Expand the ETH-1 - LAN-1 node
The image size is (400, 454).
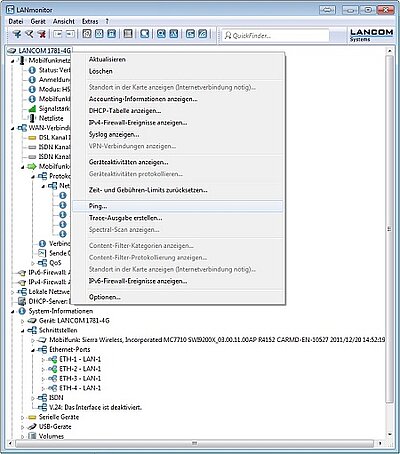(x=43, y=360)
